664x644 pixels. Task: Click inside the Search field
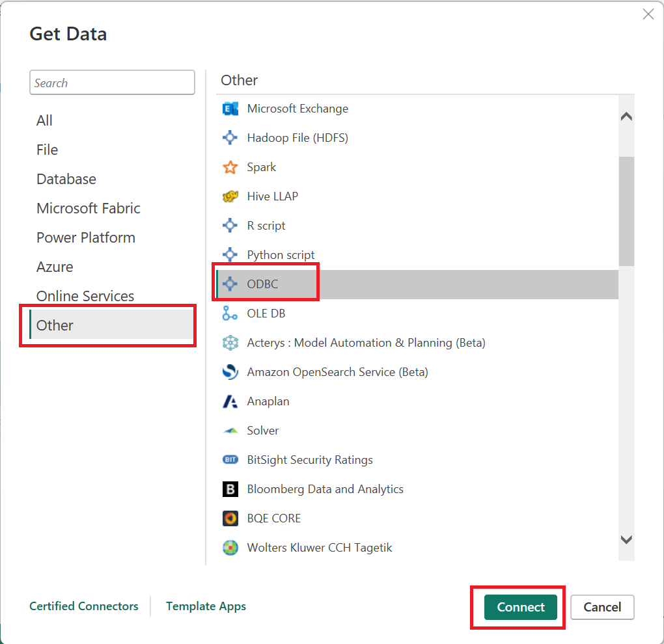112,82
